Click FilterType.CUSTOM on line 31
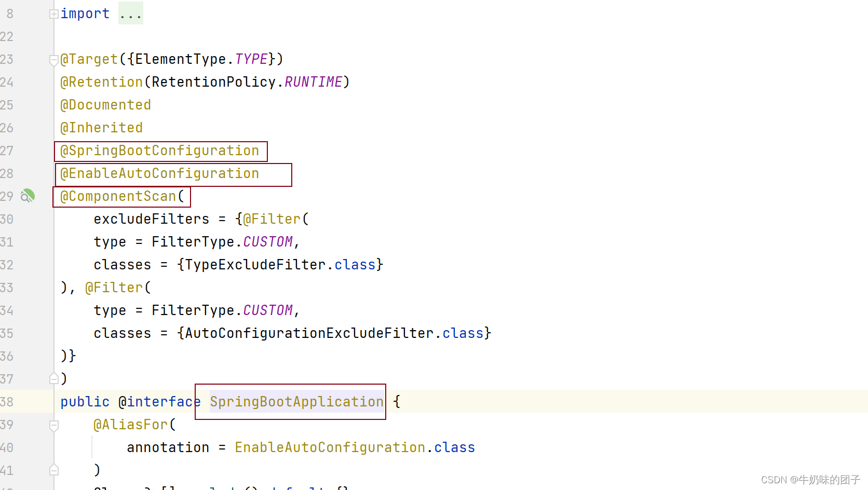 (222, 242)
